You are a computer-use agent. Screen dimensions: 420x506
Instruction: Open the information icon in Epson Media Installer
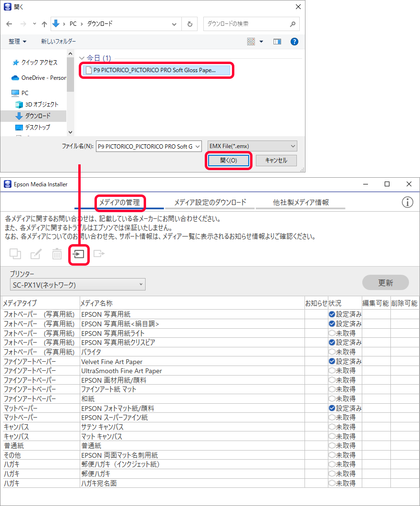pyautogui.click(x=407, y=202)
